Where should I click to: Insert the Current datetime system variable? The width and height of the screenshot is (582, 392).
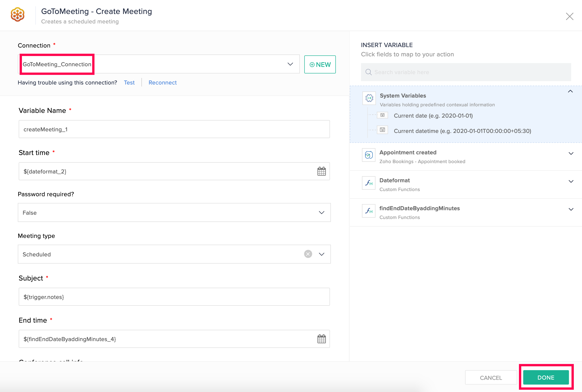[x=462, y=131]
